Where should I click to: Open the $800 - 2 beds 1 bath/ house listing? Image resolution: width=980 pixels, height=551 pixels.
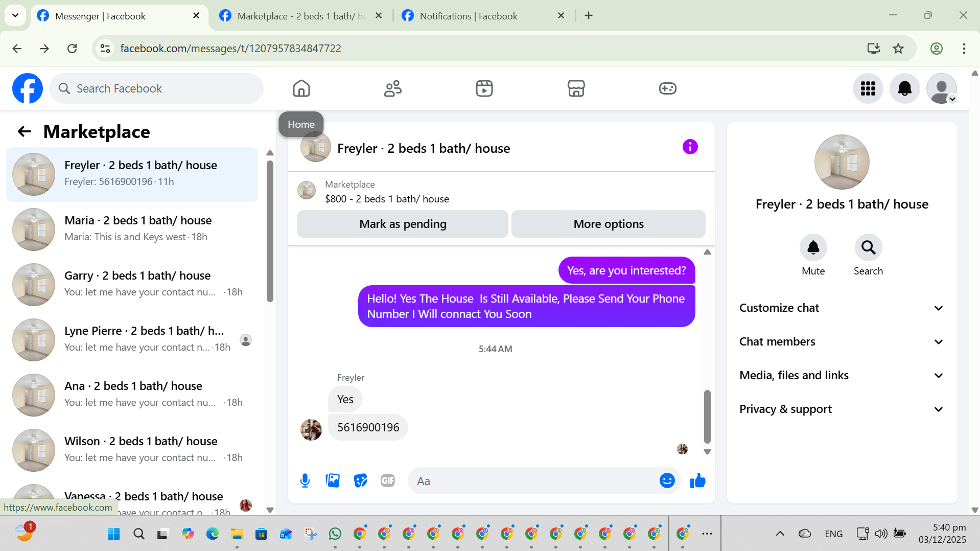point(387,199)
